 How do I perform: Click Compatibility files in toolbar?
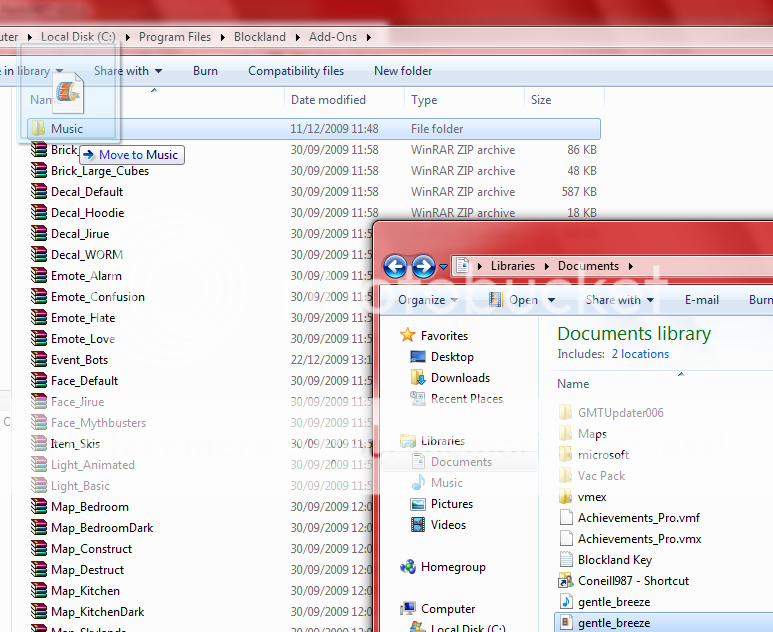coord(296,71)
